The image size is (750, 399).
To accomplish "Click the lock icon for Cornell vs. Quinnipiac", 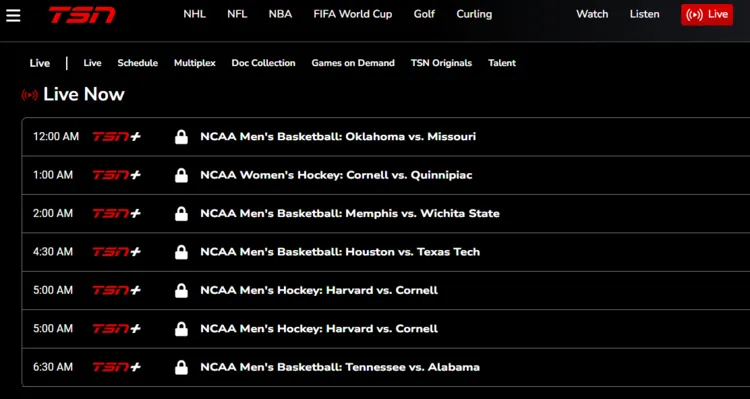I will coord(181,175).
